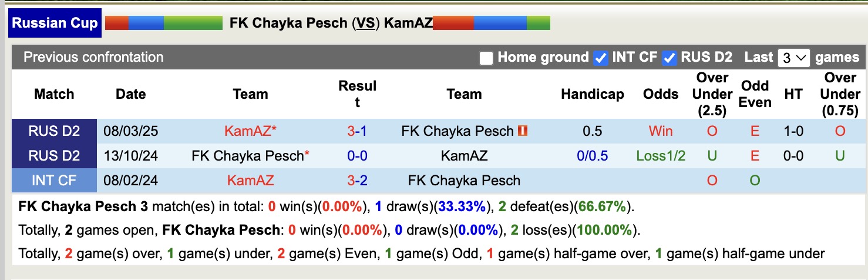
Task: Click the RUS D2 cell for 08/03/25
Action: [x=54, y=131]
